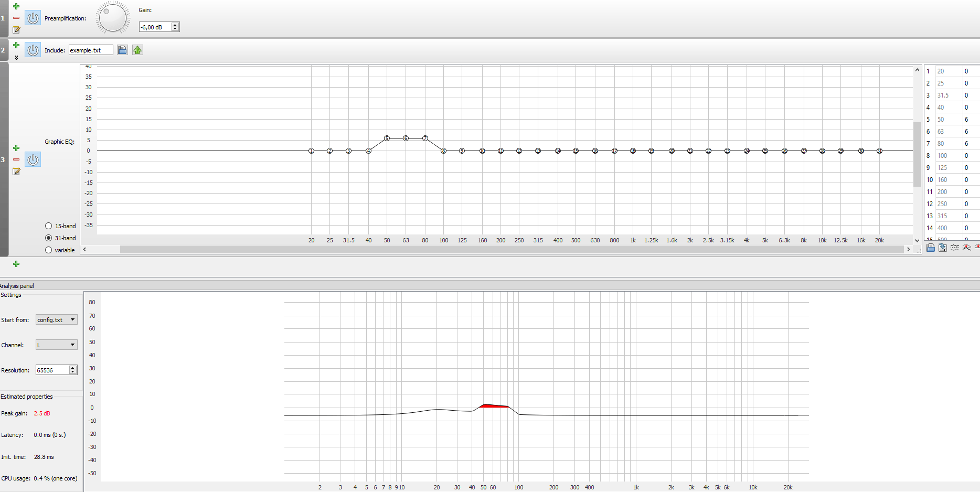The image size is (980, 492).
Task: Click the EQ graph scroll-right arrow
Action: (909, 250)
